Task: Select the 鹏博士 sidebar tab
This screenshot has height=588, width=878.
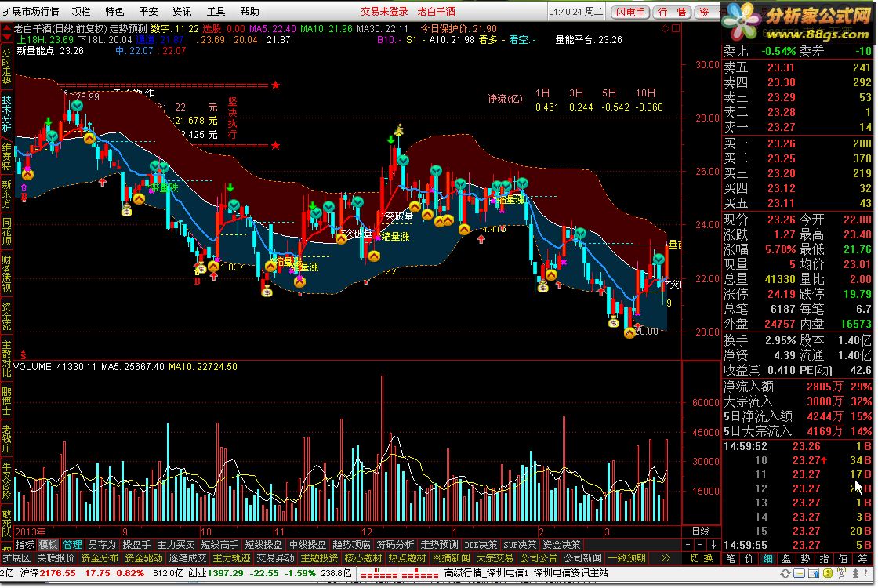Action: click(6, 401)
